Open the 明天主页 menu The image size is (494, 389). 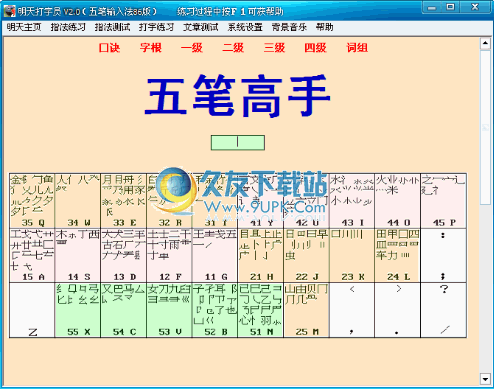click(x=24, y=27)
